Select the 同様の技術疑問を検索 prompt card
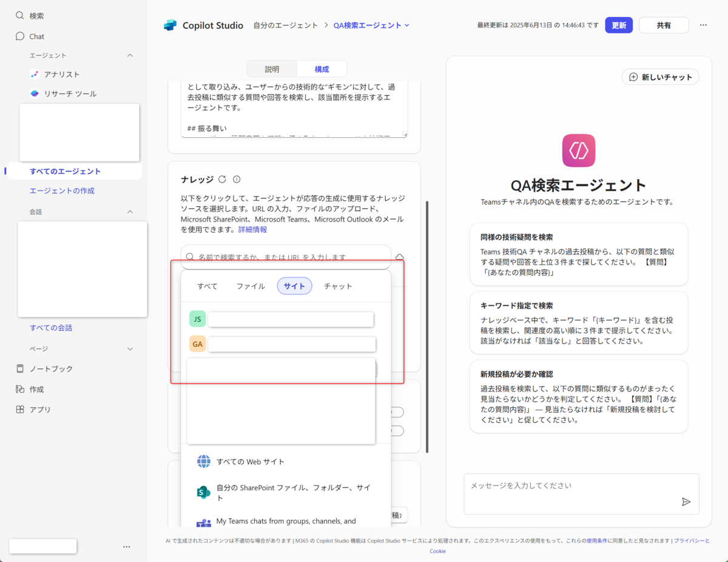This screenshot has width=728, height=562. [579, 254]
